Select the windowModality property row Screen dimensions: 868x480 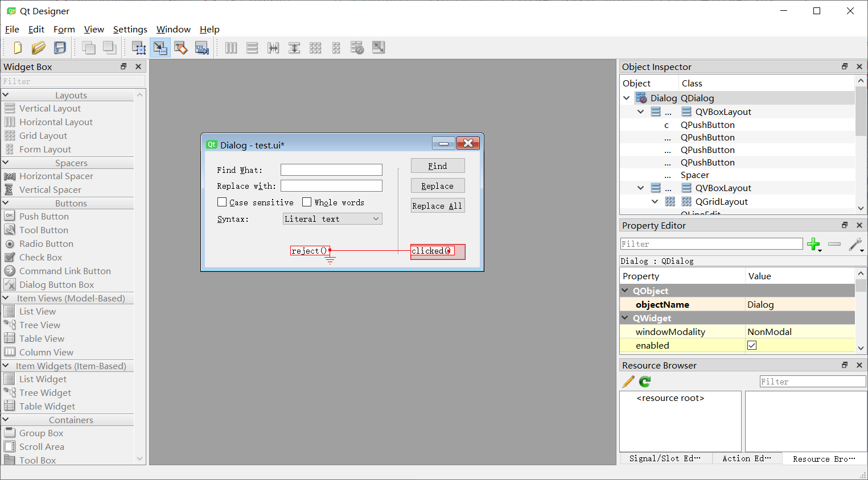(x=737, y=332)
